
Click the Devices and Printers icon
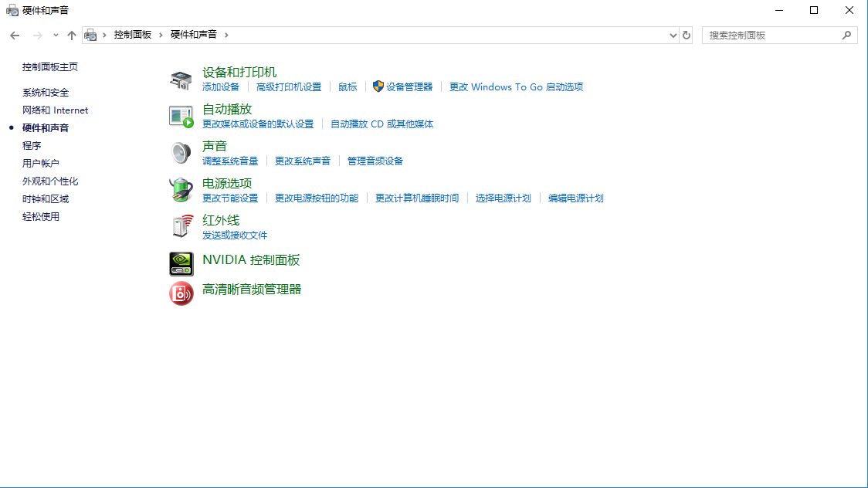(x=181, y=79)
